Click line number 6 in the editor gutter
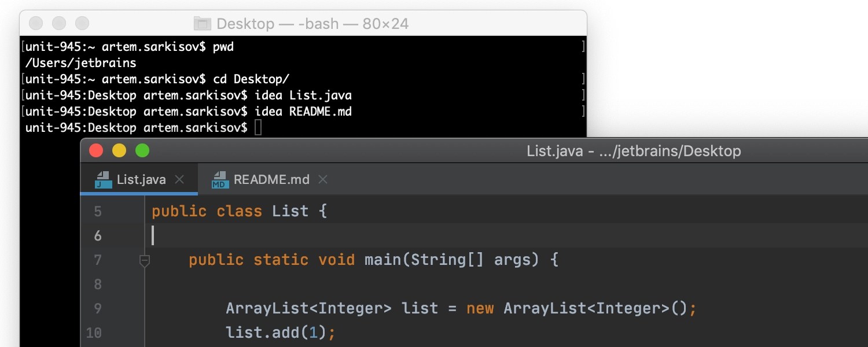Image resolution: width=868 pixels, height=347 pixels. [x=97, y=235]
